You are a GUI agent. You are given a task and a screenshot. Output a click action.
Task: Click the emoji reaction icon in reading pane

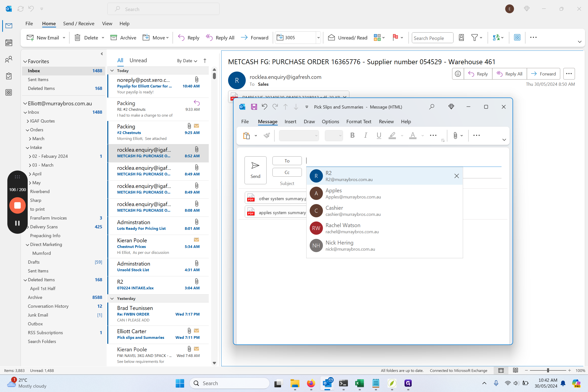(x=458, y=74)
